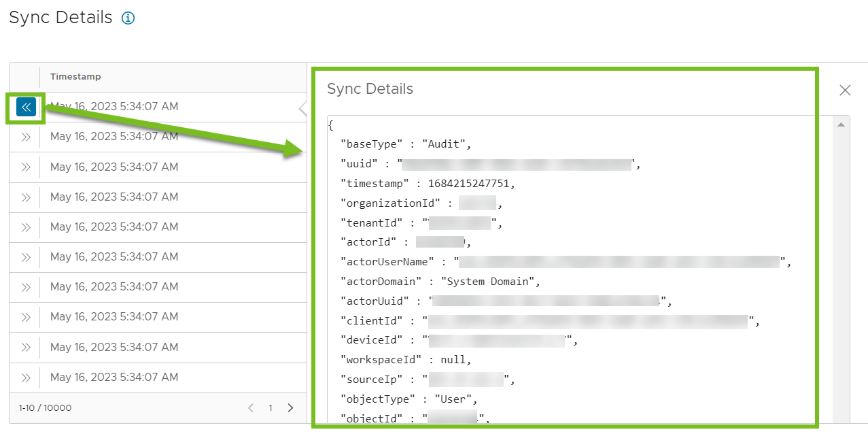Click the info icon beside Sync Details title
Viewport: 868px width, 434px height.
[x=128, y=19]
